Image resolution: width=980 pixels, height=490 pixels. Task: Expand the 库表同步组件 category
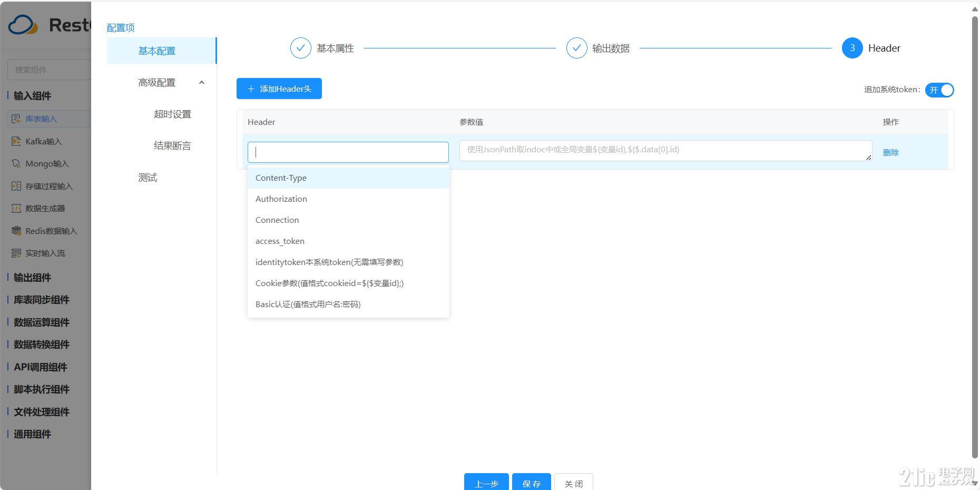tap(41, 300)
